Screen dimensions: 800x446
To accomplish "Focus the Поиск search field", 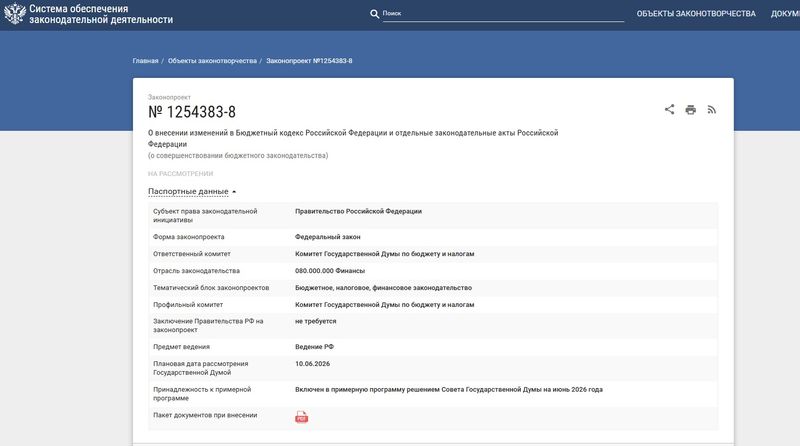I will pos(503,14).
